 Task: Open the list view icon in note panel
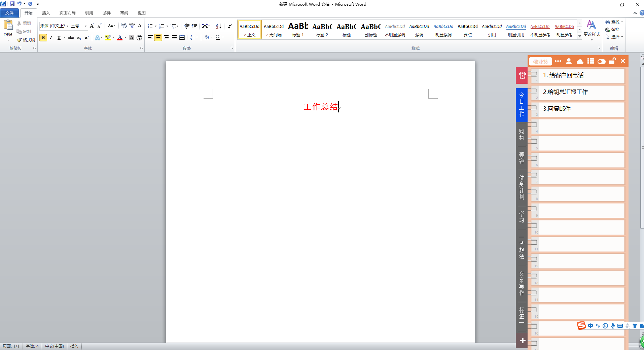591,61
